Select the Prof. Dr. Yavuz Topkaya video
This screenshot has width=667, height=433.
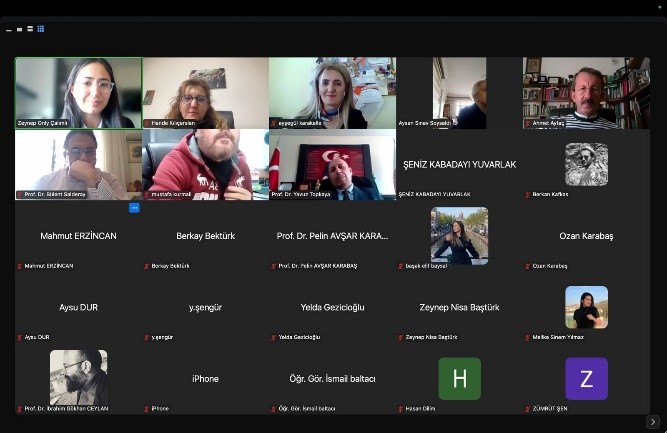332,164
